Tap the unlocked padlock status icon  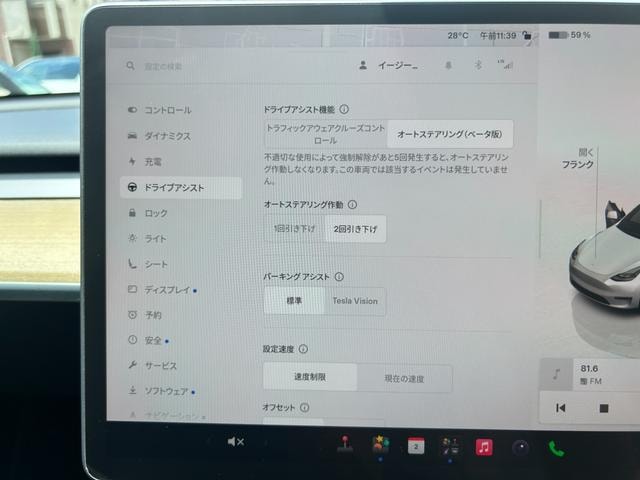click(x=527, y=35)
